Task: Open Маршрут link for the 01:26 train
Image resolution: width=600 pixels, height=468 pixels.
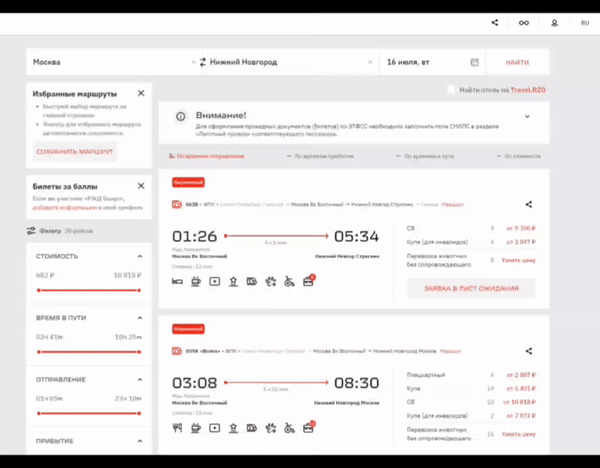Action: pyautogui.click(x=453, y=205)
